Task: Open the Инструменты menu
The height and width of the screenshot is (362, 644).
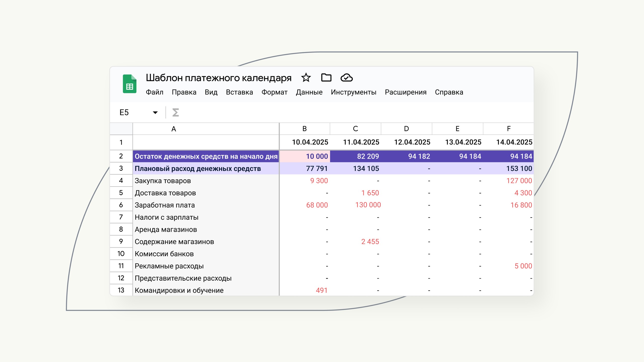Action: coord(353,92)
